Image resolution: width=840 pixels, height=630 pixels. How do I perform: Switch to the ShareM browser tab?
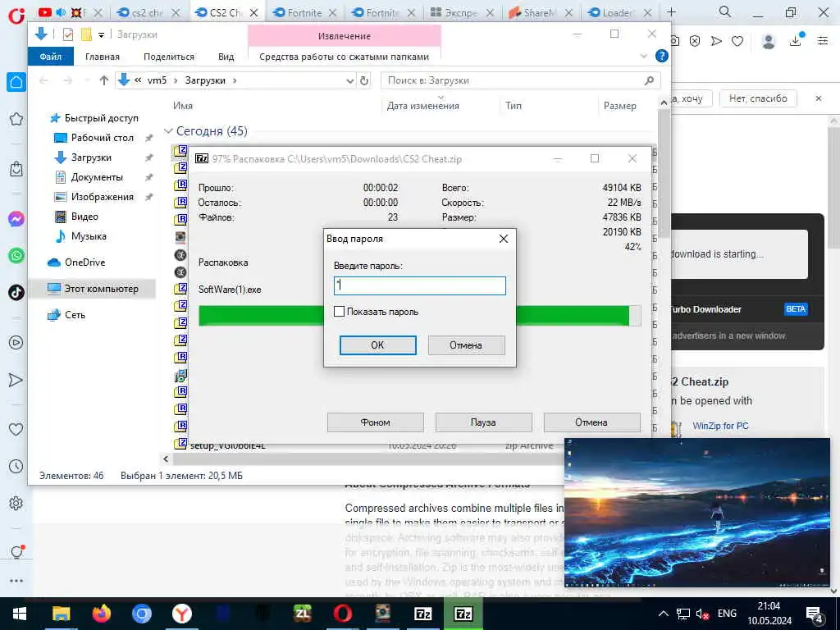(x=541, y=13)
